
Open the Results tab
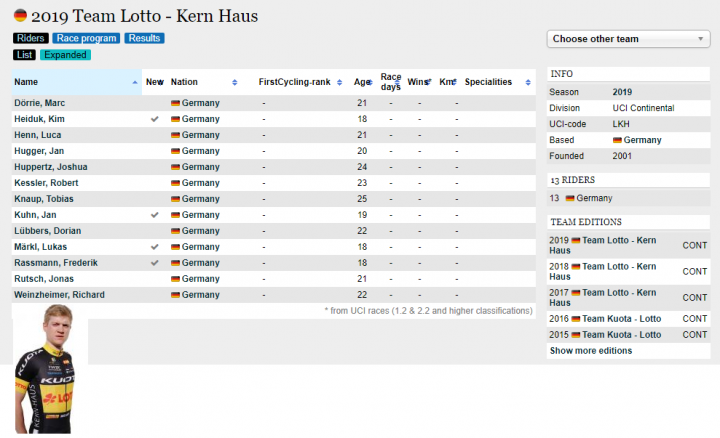click(144, 38)
